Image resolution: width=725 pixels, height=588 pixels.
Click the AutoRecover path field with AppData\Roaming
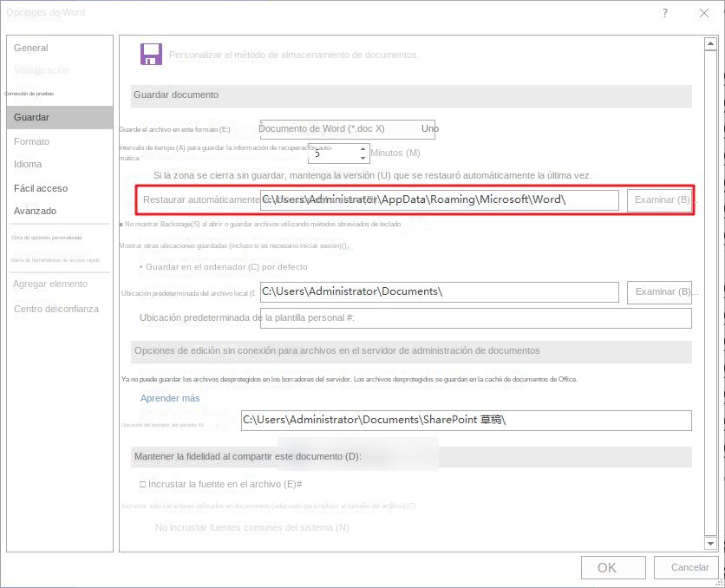(x=440, y=199)
